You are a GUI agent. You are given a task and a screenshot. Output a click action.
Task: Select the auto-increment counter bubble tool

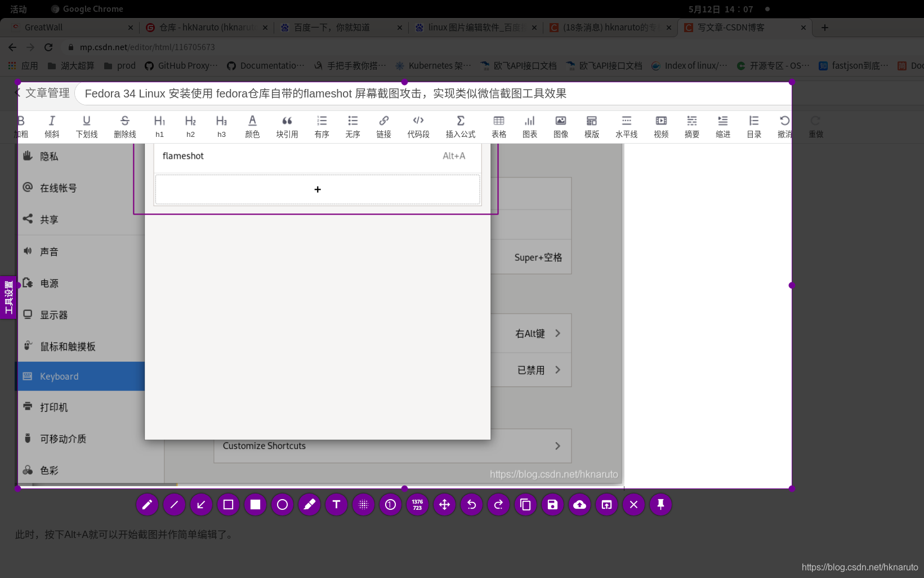[x=390, y=505]
